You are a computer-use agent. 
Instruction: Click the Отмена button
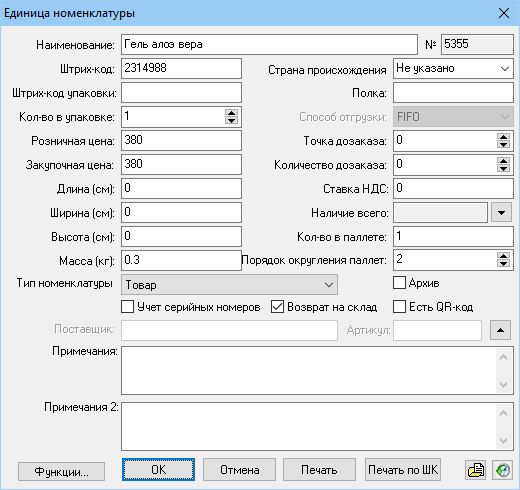239,470
